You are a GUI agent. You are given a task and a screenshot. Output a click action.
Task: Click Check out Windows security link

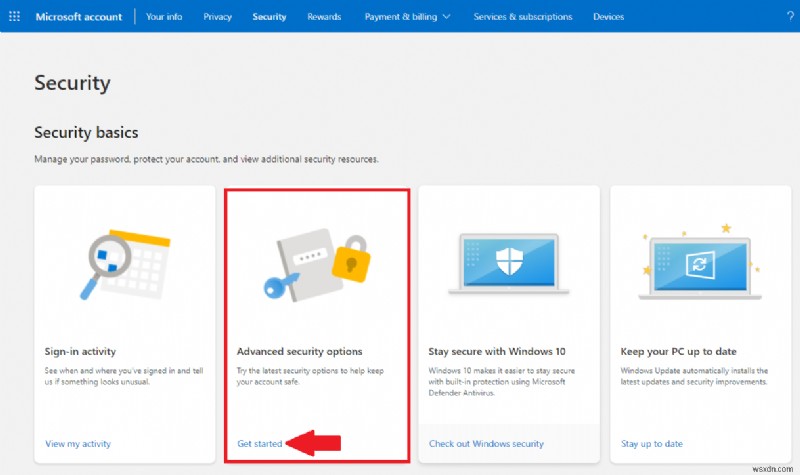tap(486, 443)
